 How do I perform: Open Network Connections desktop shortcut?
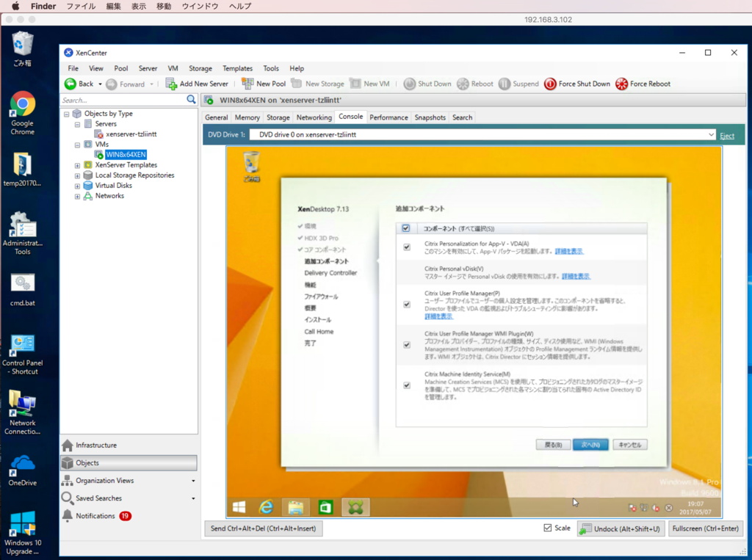point(23,412)
